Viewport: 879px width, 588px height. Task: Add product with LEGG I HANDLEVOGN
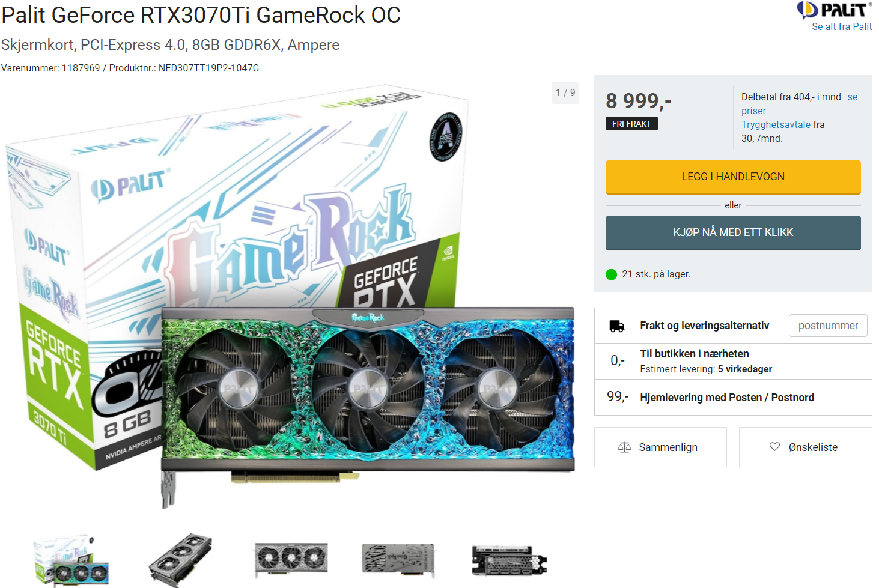(733, 177)
